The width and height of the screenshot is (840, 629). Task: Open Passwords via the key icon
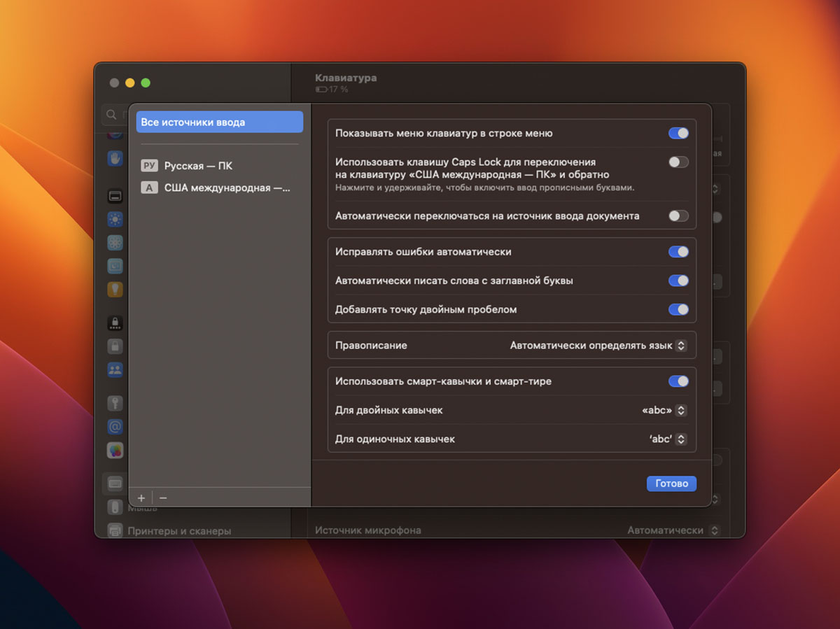[115, 403]
